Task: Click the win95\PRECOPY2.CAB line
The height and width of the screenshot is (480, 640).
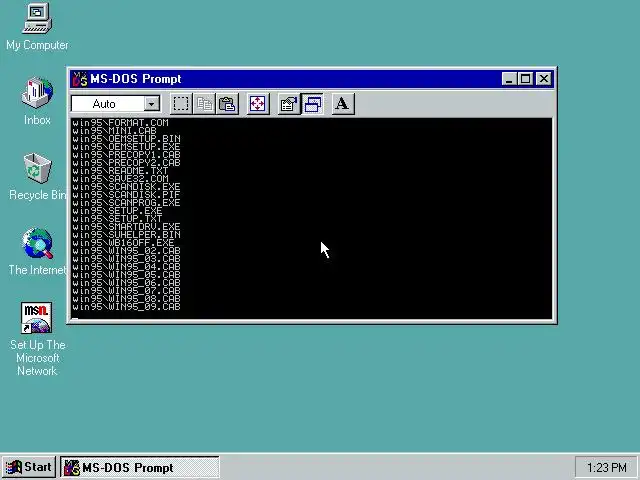Action: (127, 163)
